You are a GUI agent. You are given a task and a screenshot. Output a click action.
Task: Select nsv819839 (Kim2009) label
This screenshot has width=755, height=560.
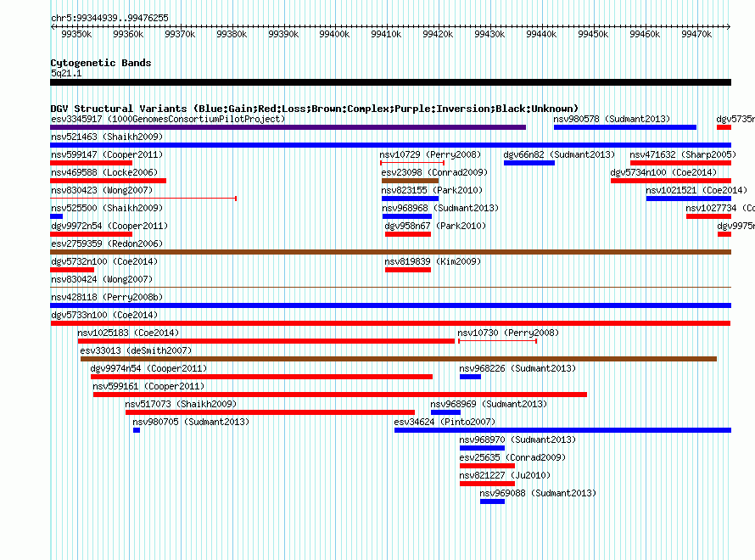pos(433,261)
